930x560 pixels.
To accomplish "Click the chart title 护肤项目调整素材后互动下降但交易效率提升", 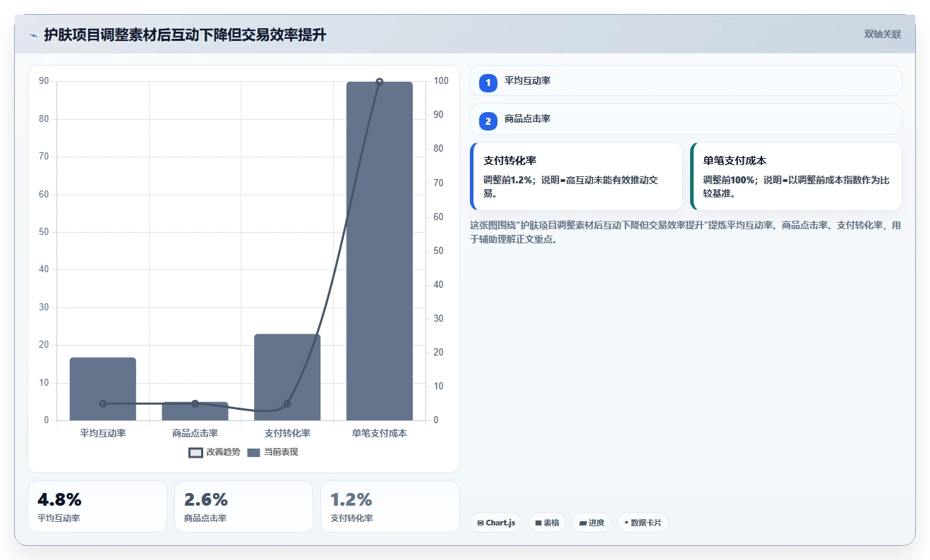I will coord(185,35).
